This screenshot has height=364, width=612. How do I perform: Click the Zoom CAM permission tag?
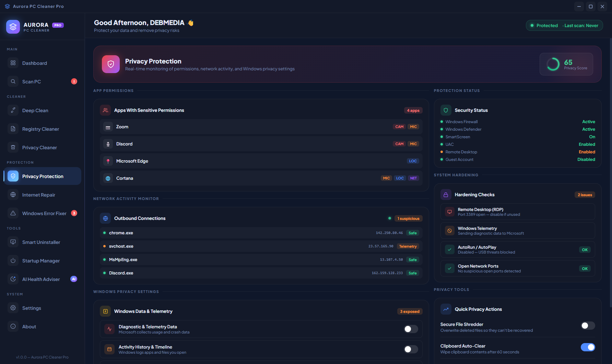(x=399, y=127)
